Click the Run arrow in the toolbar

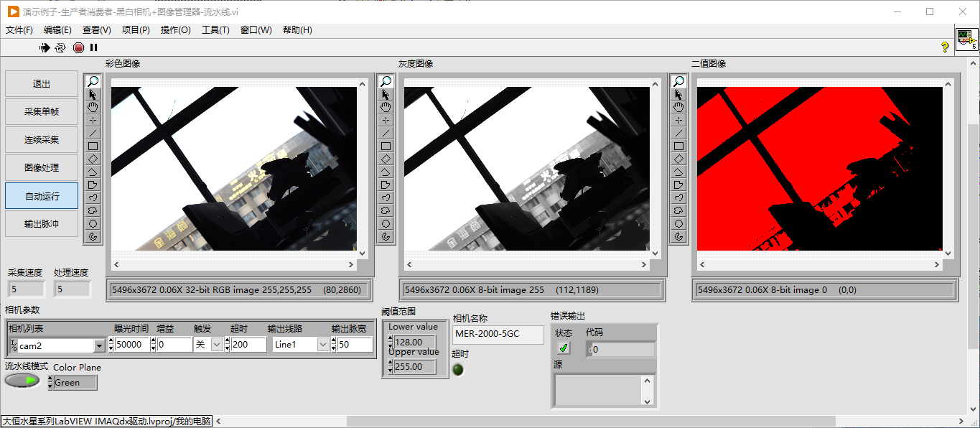coord(45,47)
